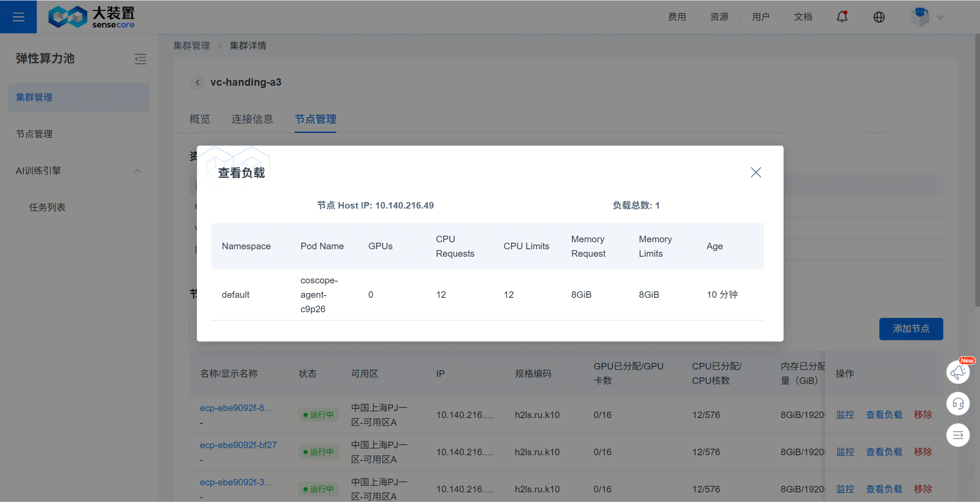Viewport: 980px width, 502px height.
Task: Collapse the AI训练引擎 menu section
Action: [x=137, y=171]
